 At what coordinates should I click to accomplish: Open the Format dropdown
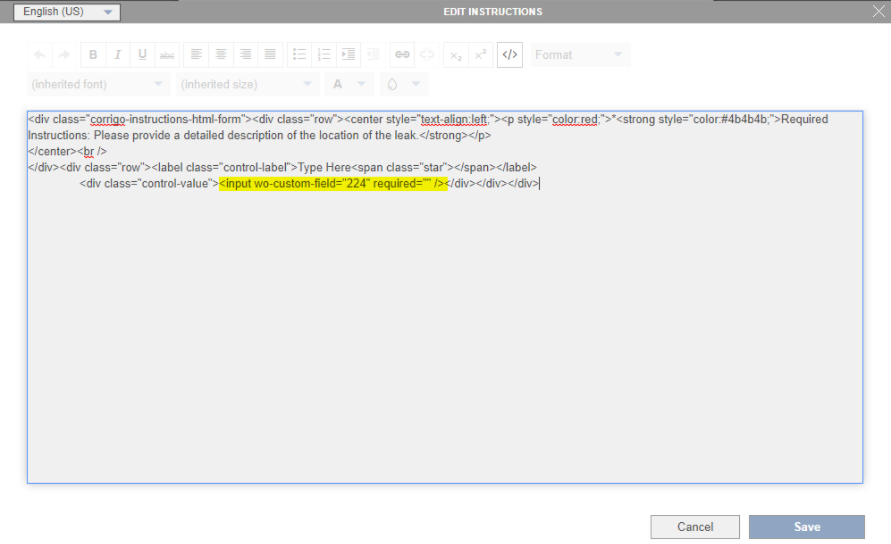point(579,55)
